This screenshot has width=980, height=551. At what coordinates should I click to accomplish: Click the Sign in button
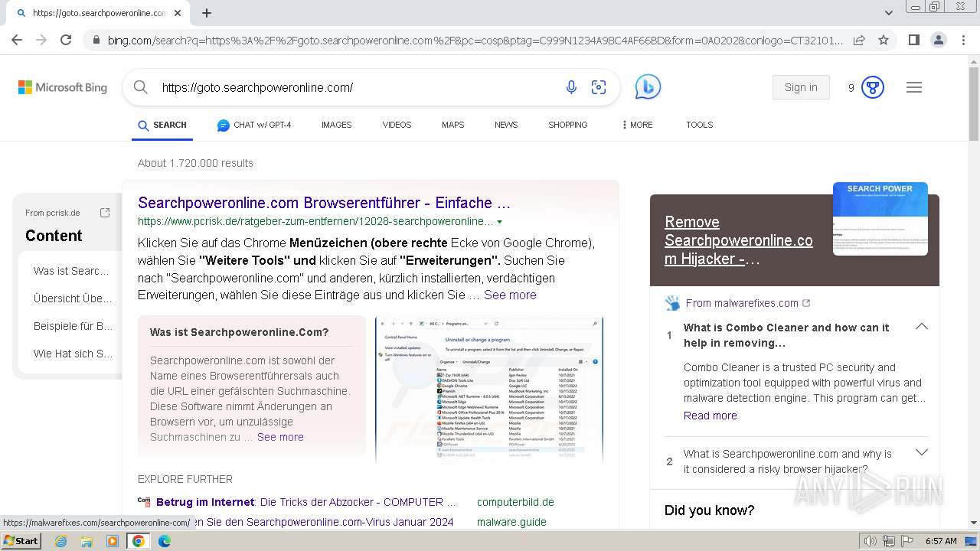click(801, 87)
